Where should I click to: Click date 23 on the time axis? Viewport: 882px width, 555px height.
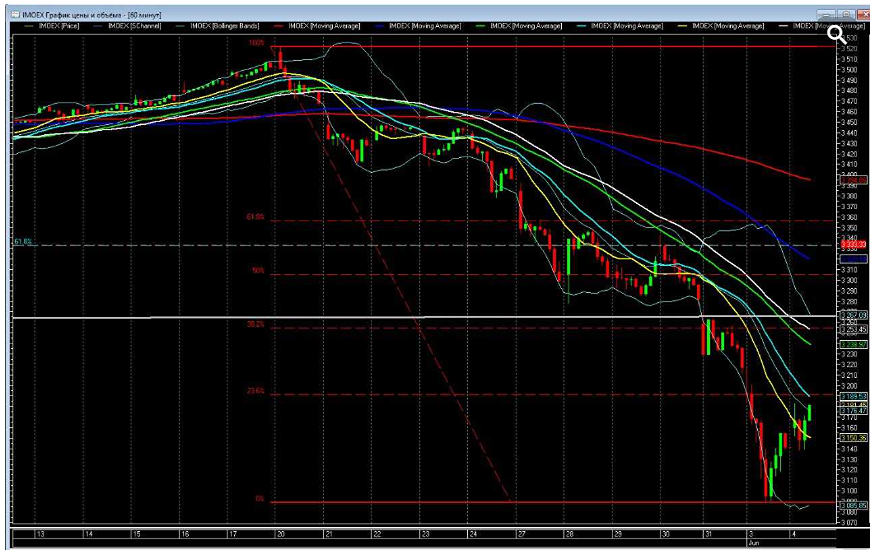(x=426, y=534)
